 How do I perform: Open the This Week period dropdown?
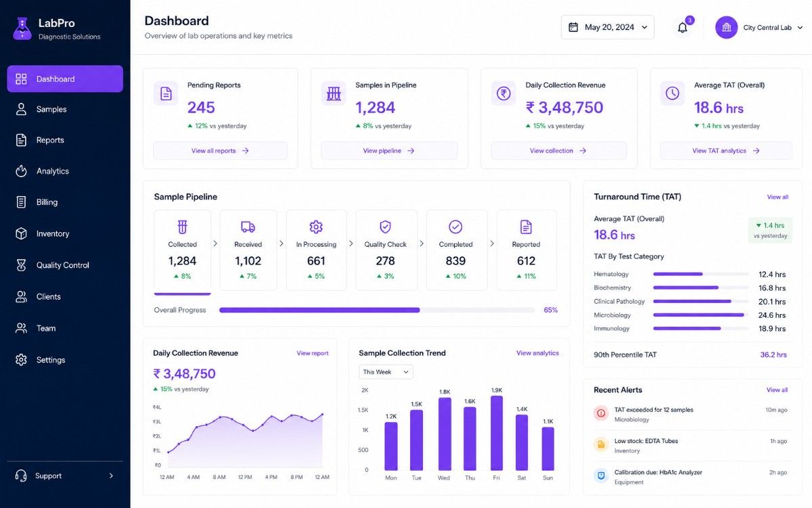386,372
